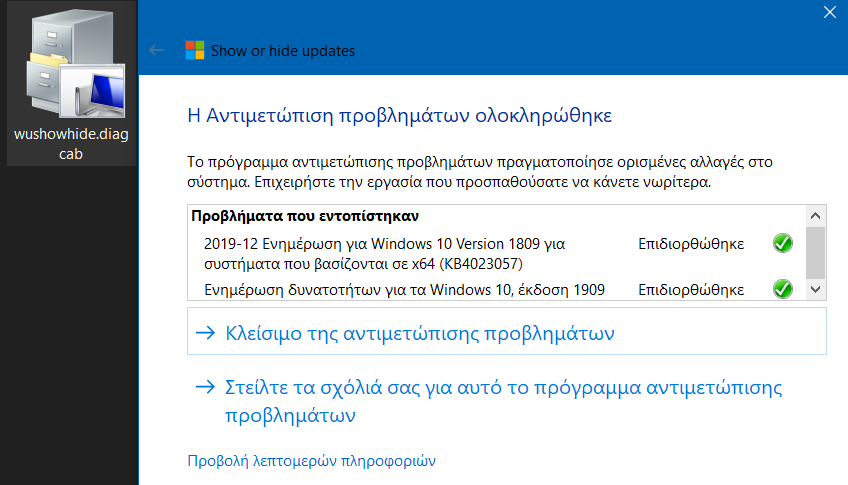Click the green checkmark for the 1909 feature update
This screenshot has width=848, height=485.
(782, 289)
